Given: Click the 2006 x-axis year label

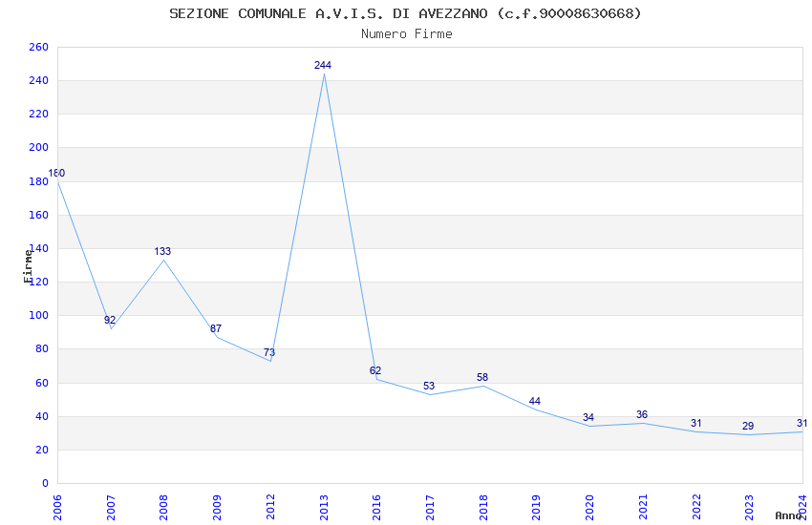Looking at the screenshot, I should point(57,508).
